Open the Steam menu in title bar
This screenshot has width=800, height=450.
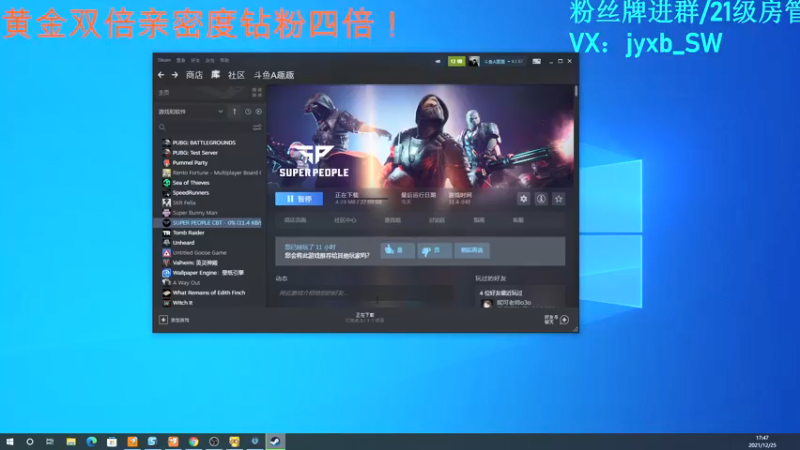[x=164, y=60]
